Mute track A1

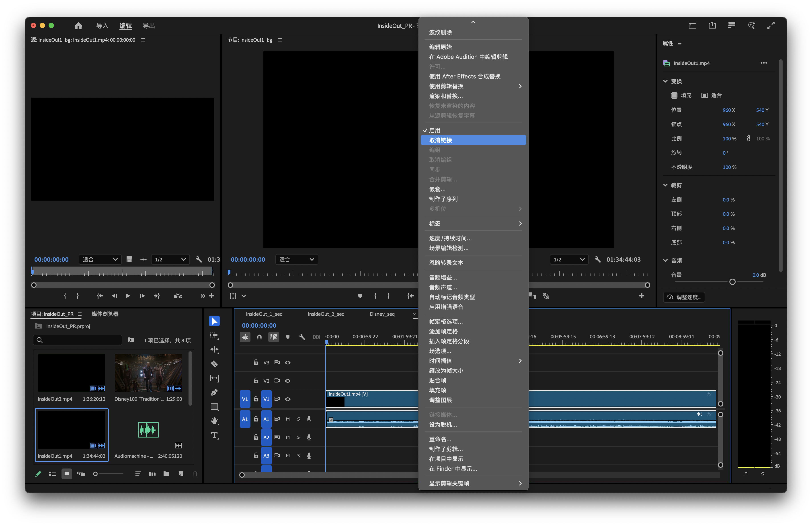point(288,419)
